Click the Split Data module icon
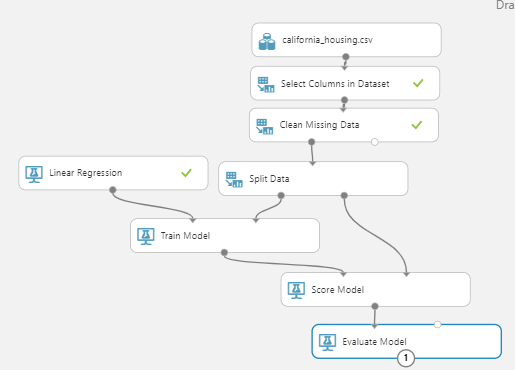515x370 pixels. (234, 180)
